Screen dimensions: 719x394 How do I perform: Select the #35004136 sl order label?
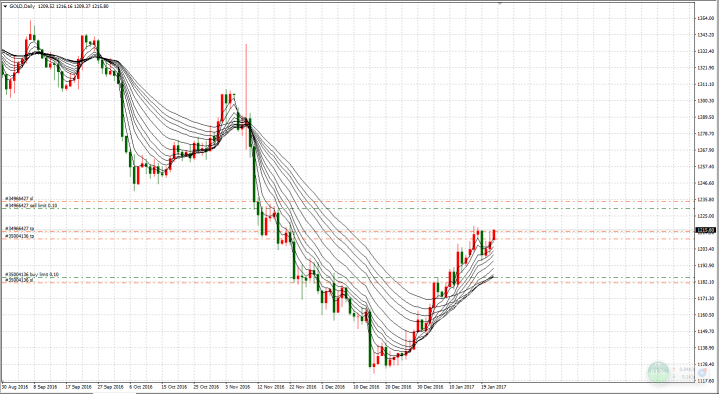pos(19,279)
